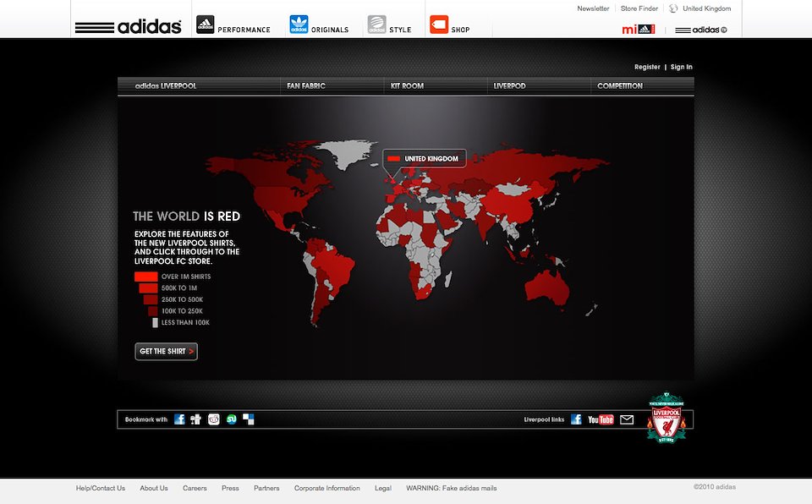The width and height of the screenshot is (812, 504).
Task: Select United Kingdom country selector at top
Action: [x=700, y=8]
